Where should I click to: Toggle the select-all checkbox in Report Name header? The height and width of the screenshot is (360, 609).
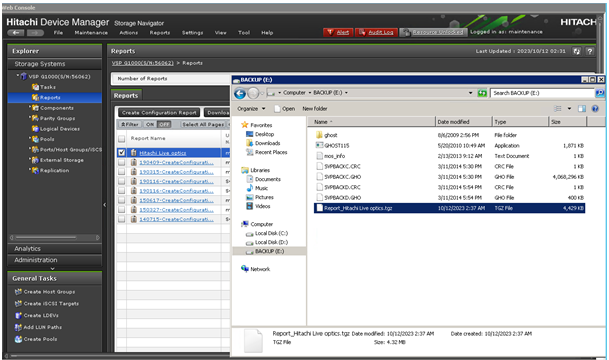[x=122, y=139]
